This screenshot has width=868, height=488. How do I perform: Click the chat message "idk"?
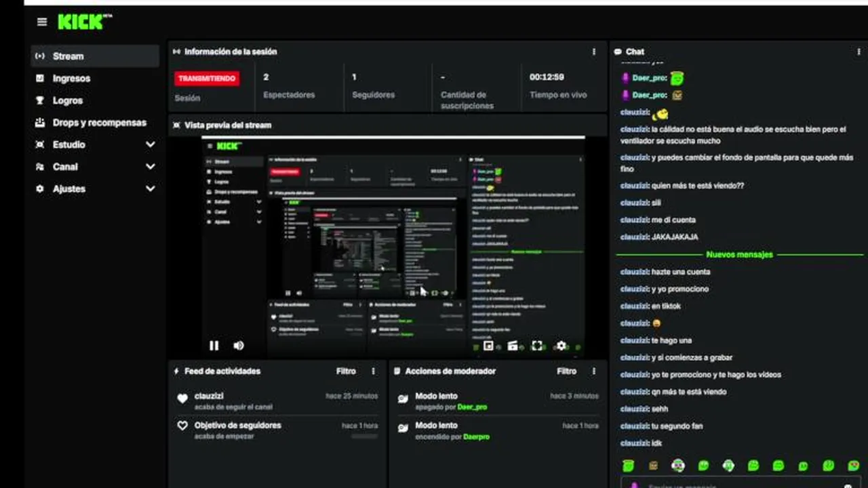click(656, 443)
